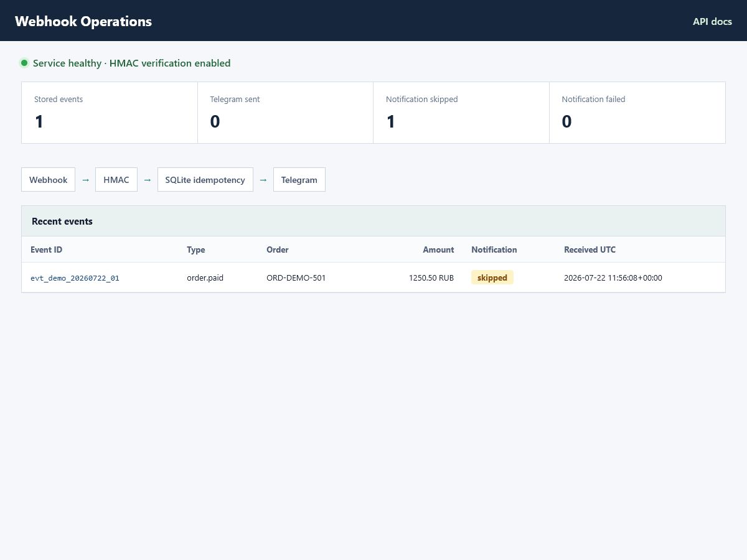Click the Telegram sent card
This screenshot has width=747, height=560.
[285, 113]
